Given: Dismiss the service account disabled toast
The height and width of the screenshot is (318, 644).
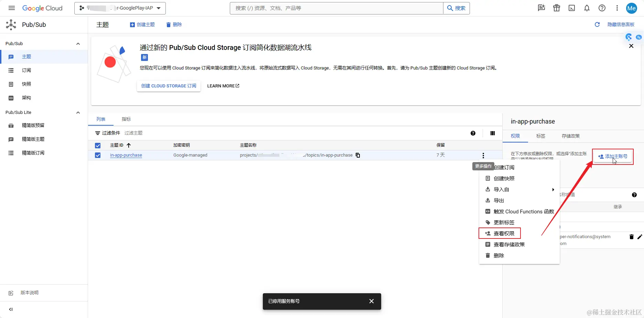Looking at the screenshot, I should (372, 301).
